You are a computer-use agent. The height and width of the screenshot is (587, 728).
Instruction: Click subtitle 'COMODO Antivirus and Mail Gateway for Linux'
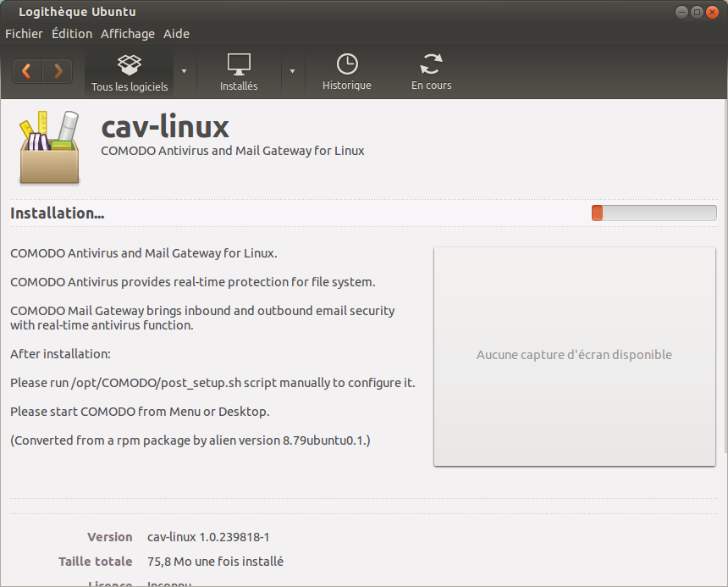click(233, 151)
